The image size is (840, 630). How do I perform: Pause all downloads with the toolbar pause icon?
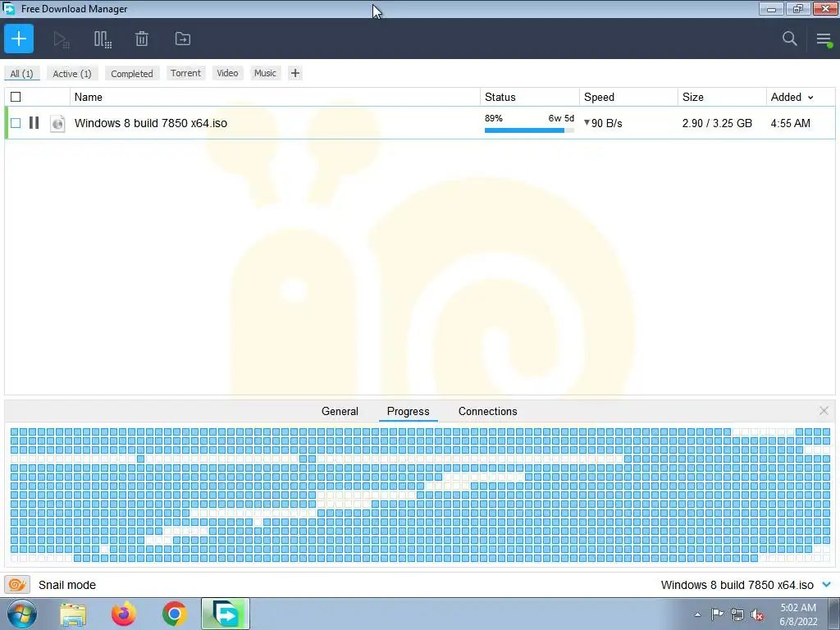(x=103, y=39)
